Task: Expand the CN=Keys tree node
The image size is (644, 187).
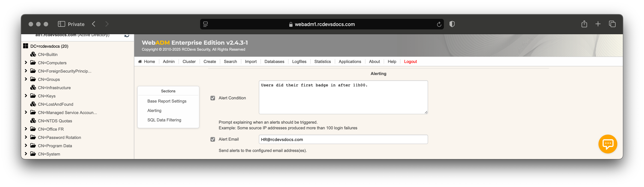Action: (26, 96)
